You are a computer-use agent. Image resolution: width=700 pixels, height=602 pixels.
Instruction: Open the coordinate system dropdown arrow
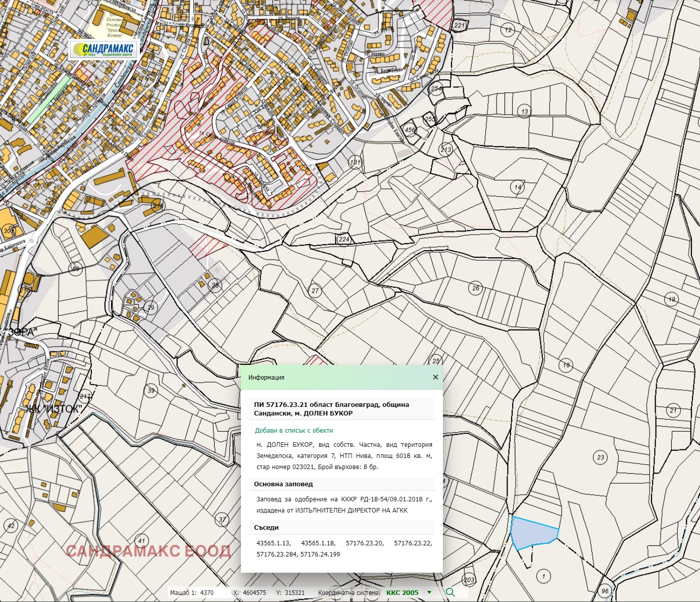pyautogui.click(x=429, y=592)
